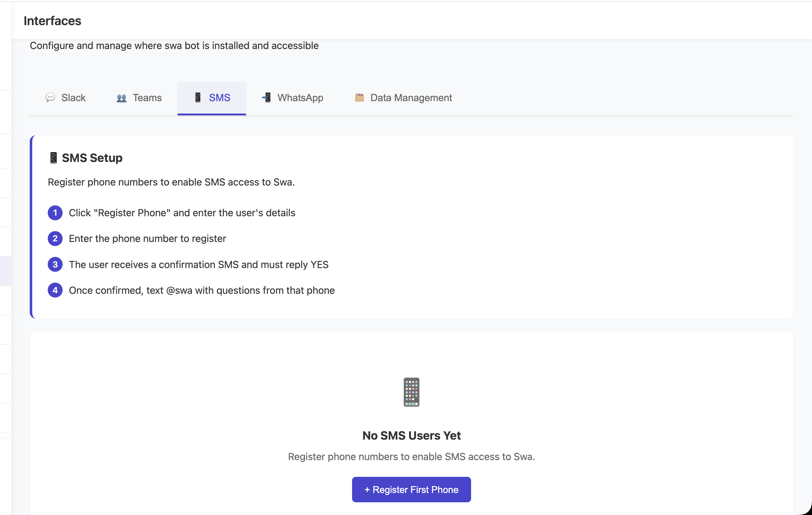The image size is (812, 515).
Task: Click the phone icon beside the SMS Setup heading
Action: tap(53, 157)
